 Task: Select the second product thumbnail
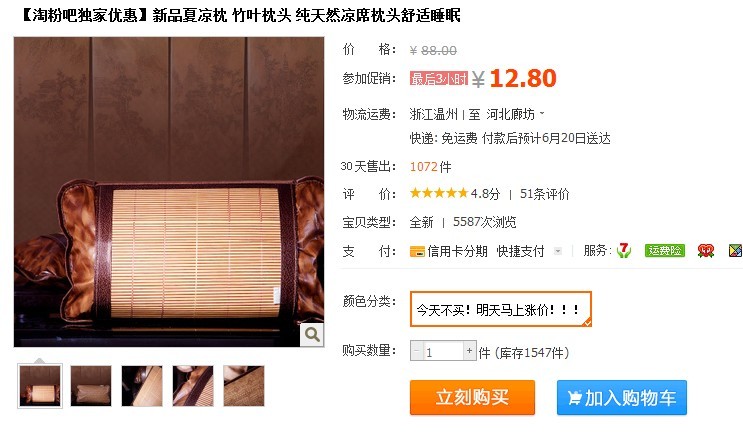91,386
